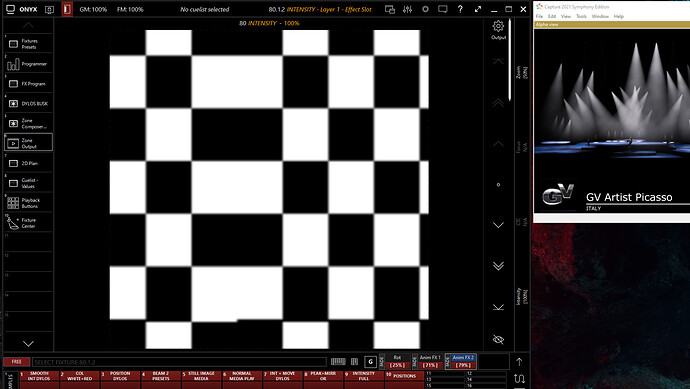Expand sidebar list with bottom chevron

click(28, 343)
